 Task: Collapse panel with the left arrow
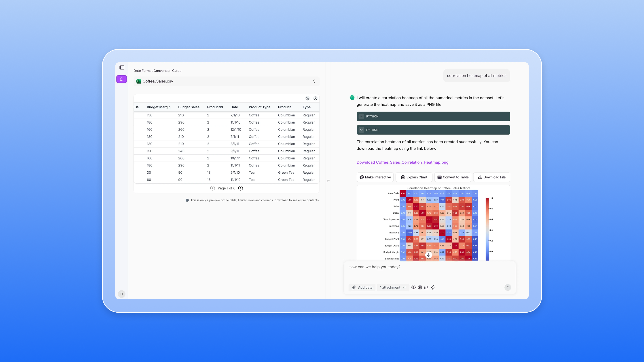(328, 181)
